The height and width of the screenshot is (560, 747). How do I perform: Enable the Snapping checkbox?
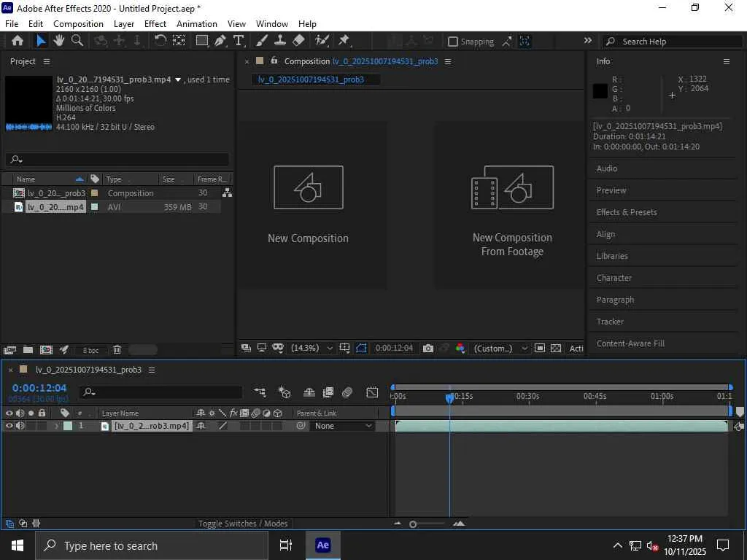(x=453, y=42)
